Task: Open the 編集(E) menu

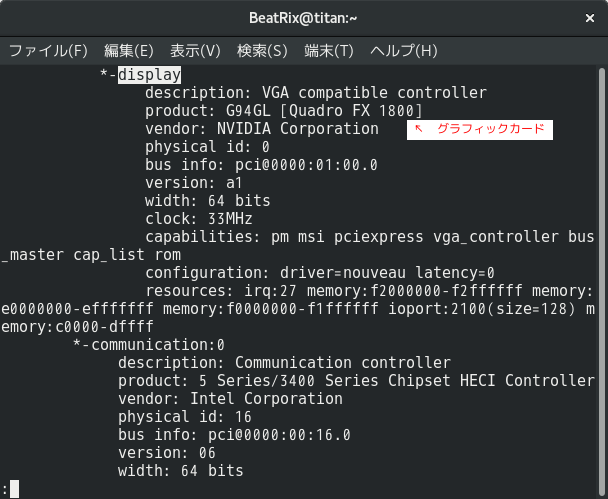Action: click(x=129, y=51)
